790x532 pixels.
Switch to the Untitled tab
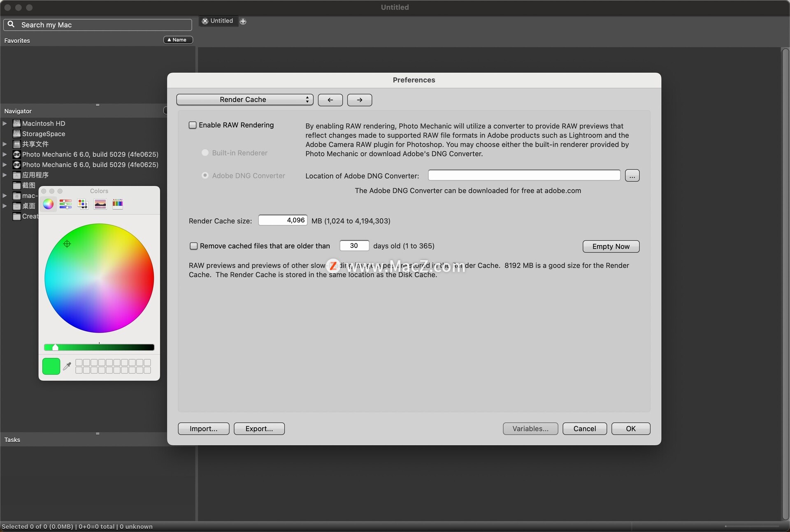point(221,21)
